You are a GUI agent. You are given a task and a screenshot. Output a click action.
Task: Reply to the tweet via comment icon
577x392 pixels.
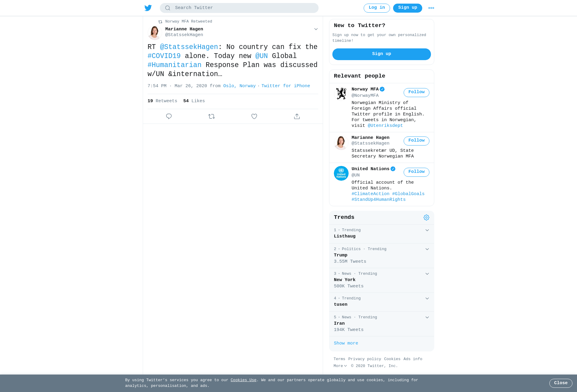(x=169, y=116)
